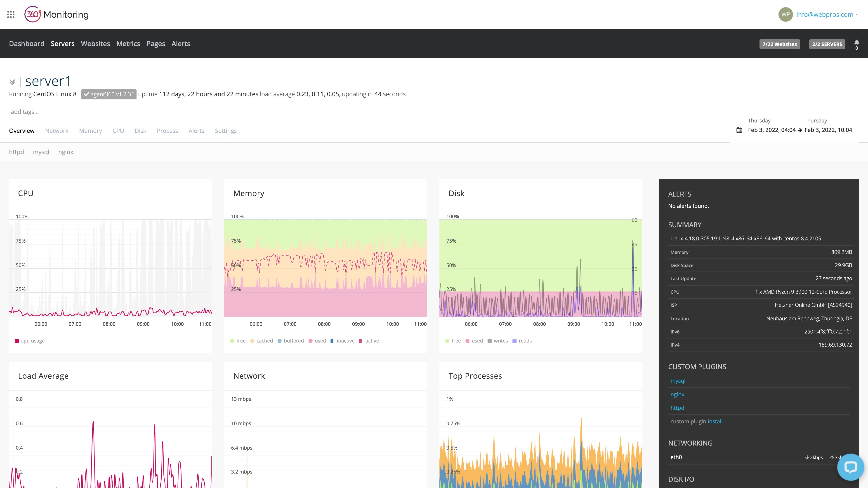Open the info@webpros.com account dropdown
This screenshot has width=868, height=488.
pos(827,14)
